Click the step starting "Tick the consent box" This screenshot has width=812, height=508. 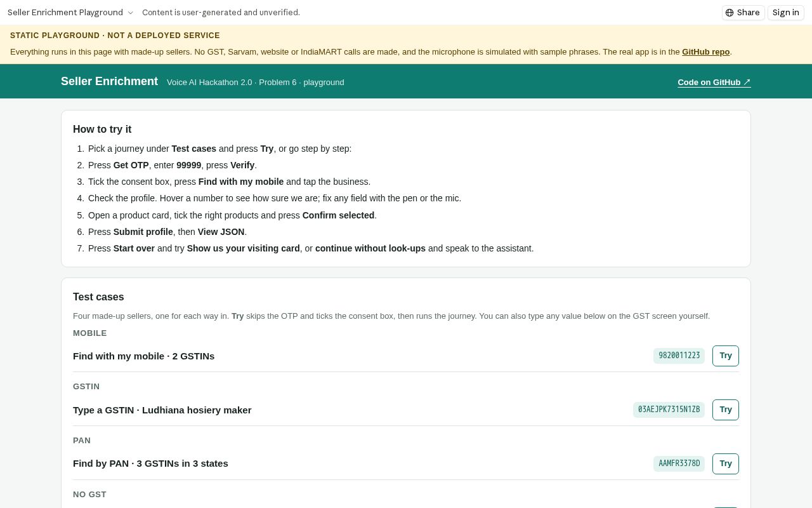coord(229,182)
